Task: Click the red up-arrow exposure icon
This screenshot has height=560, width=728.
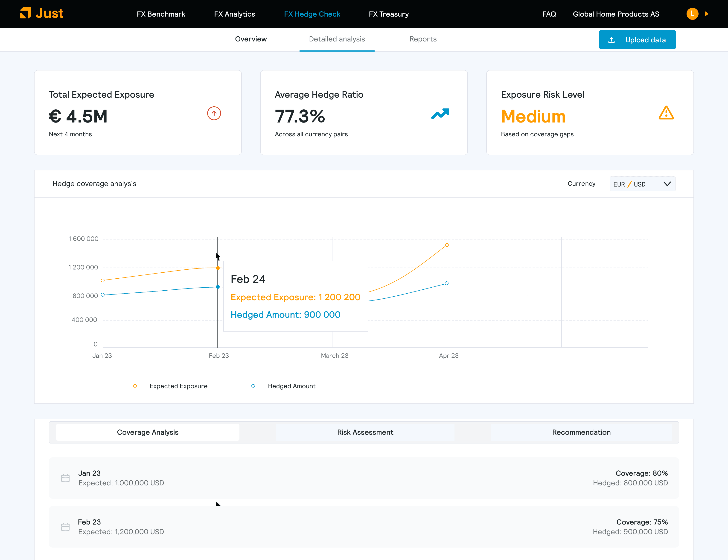Action: point(214,113)
